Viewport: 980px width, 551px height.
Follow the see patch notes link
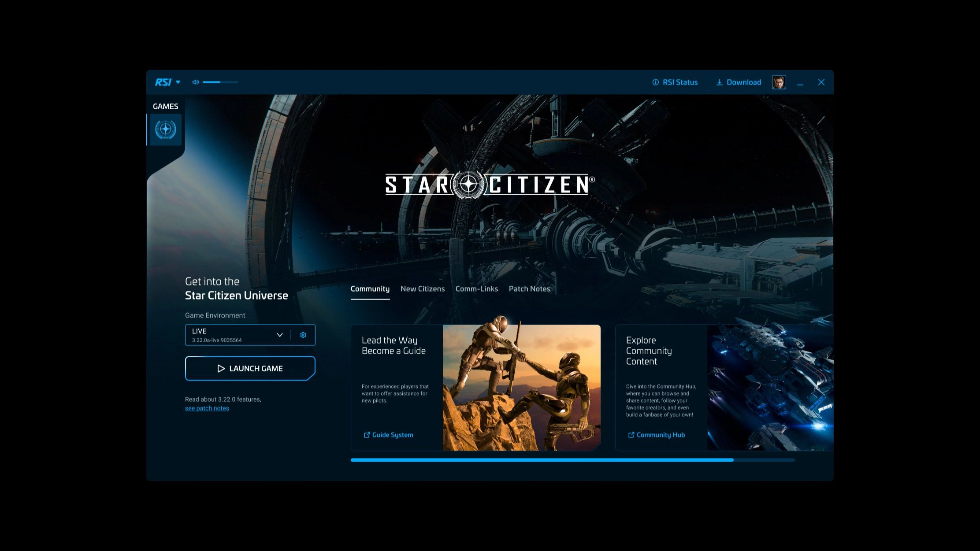pos(207,408)
